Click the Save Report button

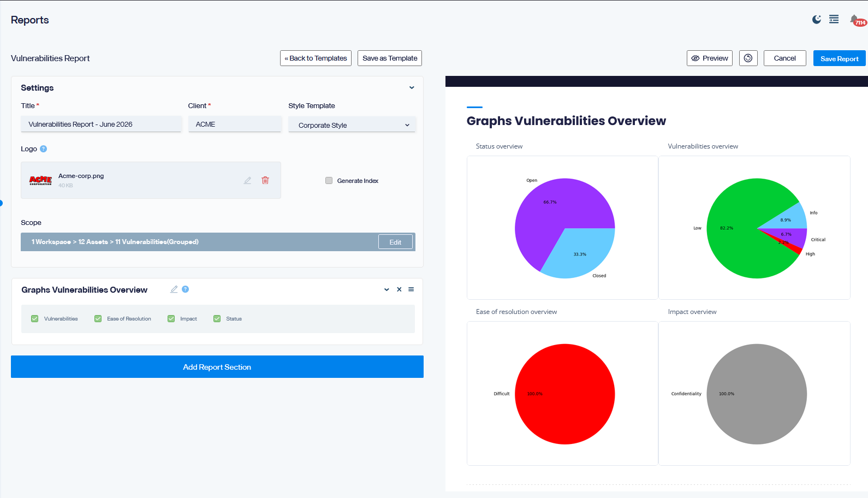tap(839, 58)
